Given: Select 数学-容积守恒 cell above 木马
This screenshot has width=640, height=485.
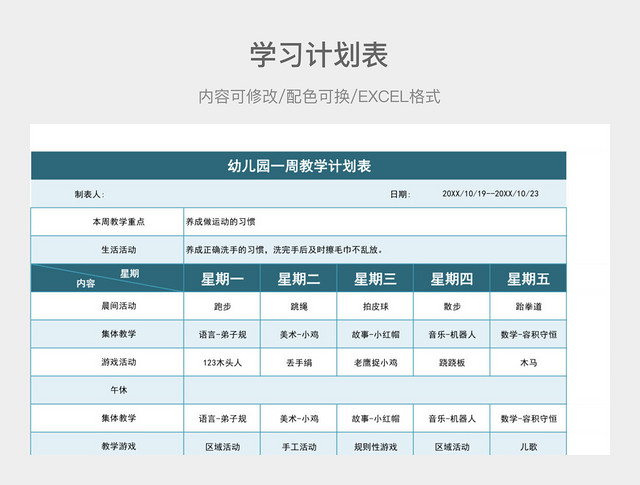Looking at the screenshot, I should [528, 334].
